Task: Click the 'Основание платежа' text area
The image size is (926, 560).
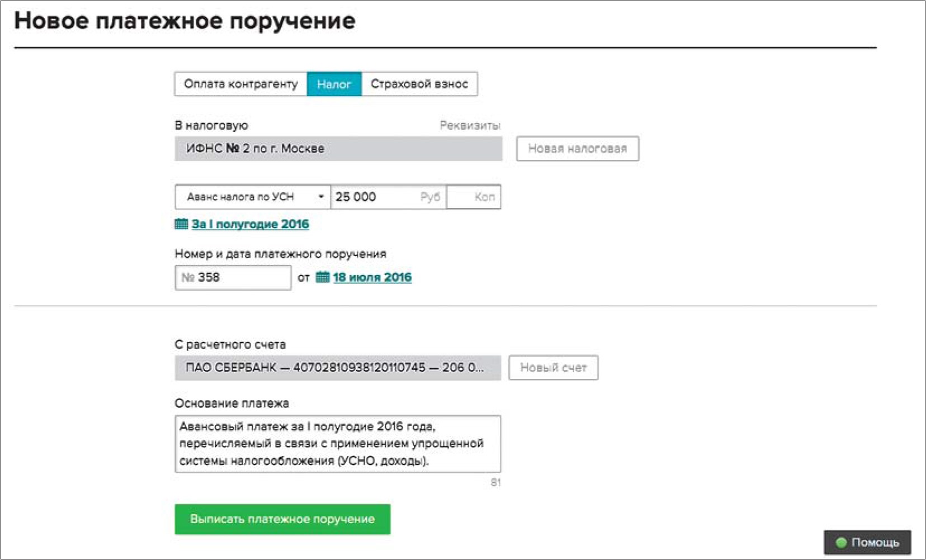Action: [338, 444]
